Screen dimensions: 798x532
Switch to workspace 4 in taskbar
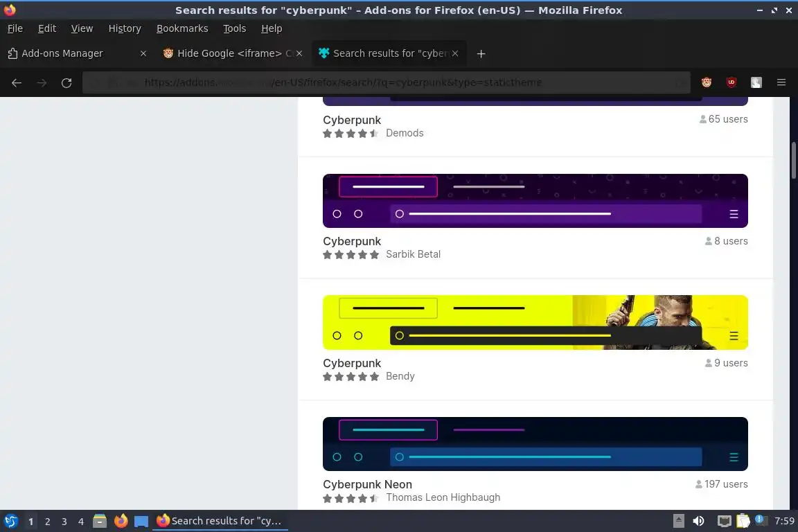pos(80,522)
